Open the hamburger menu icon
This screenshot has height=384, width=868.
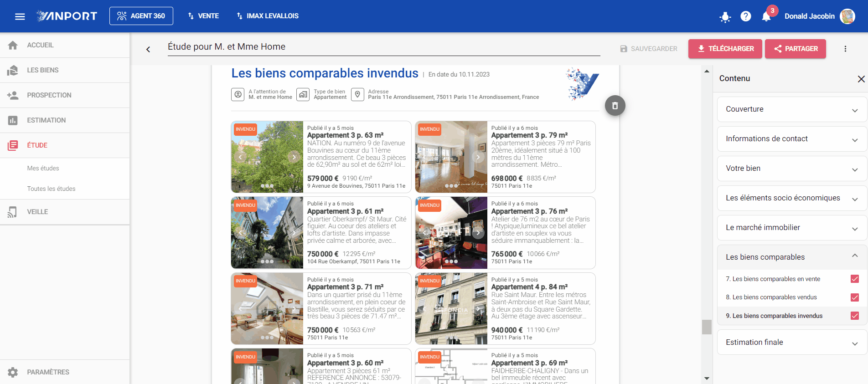(20, 16)
